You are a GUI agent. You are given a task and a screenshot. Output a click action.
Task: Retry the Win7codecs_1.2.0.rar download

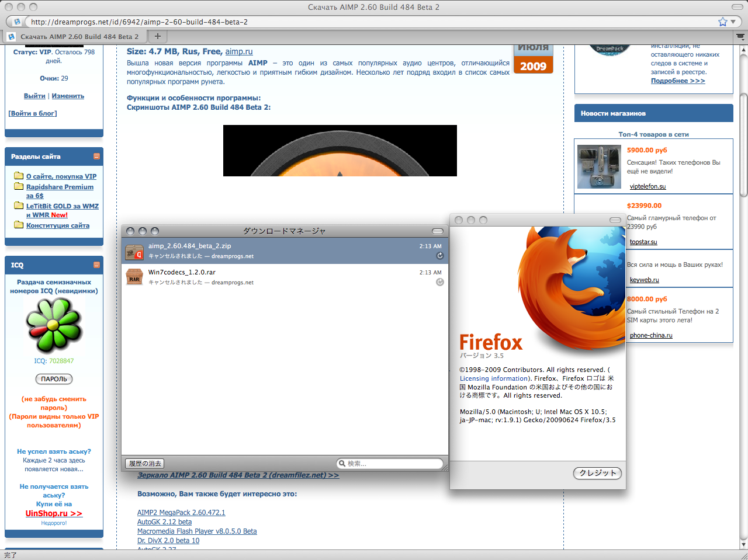[x=440, y=282]
